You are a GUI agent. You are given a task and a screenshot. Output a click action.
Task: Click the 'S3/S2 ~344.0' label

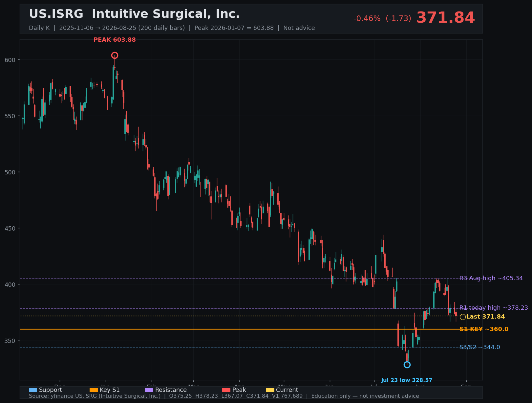click(x=479, y=347)
